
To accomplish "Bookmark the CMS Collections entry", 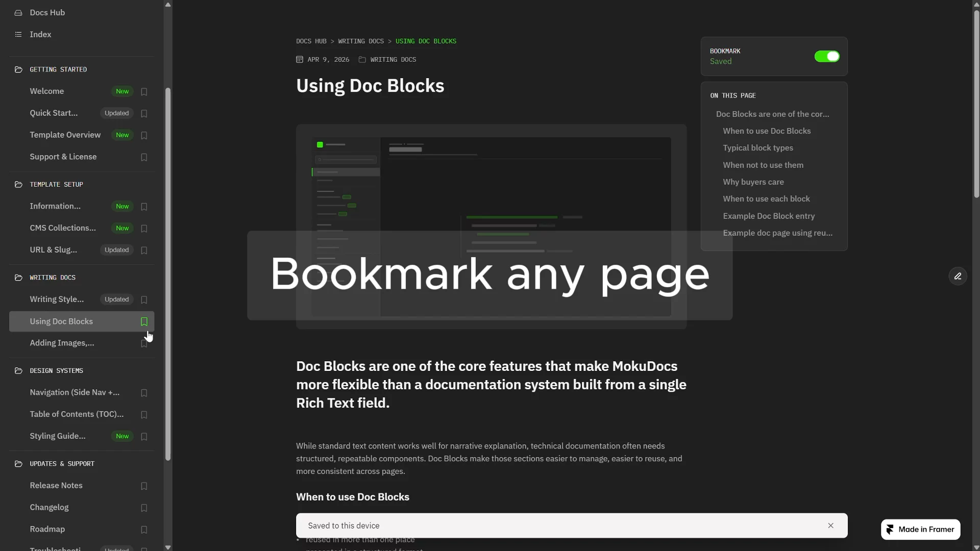I will click(144, 229).
